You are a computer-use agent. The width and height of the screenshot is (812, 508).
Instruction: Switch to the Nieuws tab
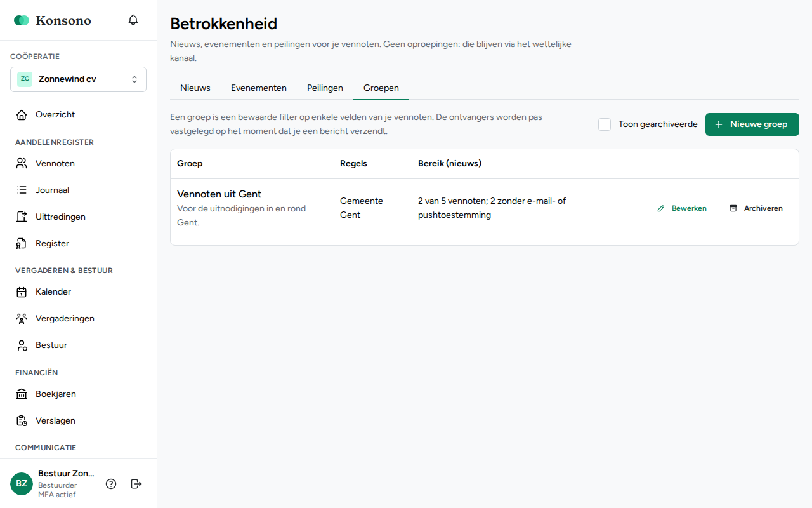pos(195,88)
